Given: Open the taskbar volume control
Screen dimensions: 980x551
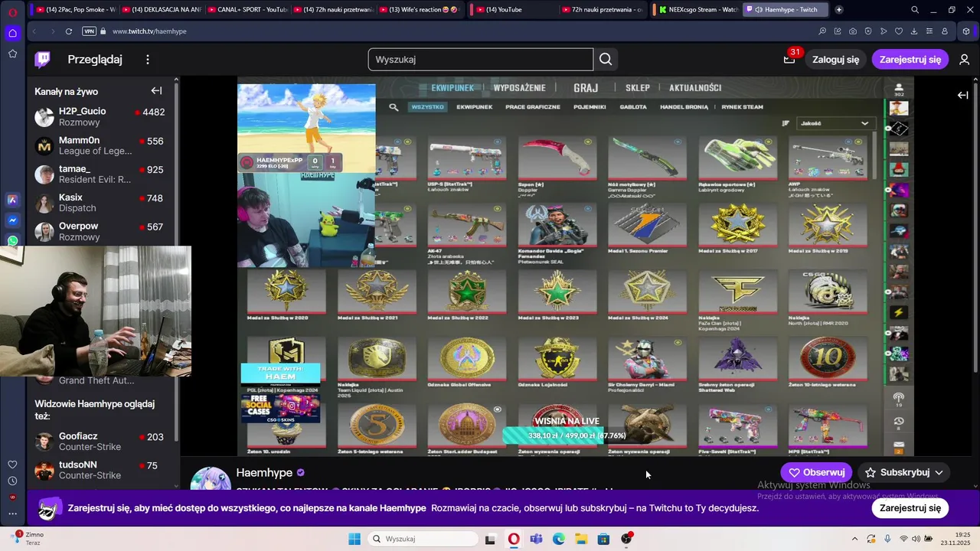Looking at the screenshot, I should click(x=916, y=539).
